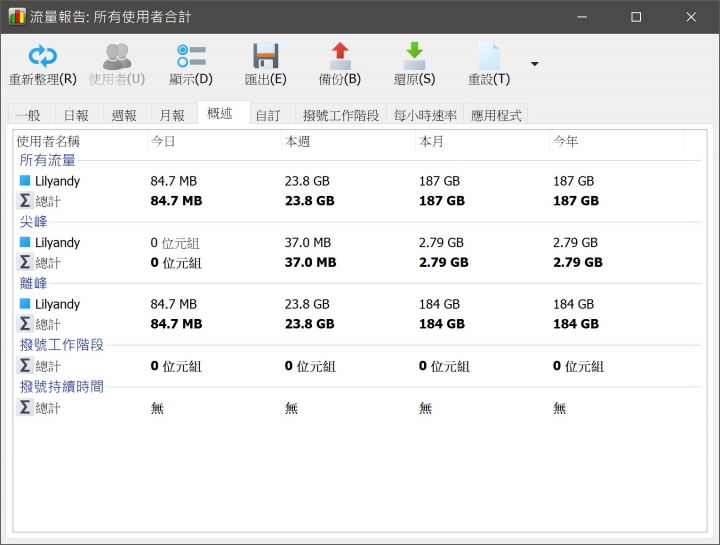Click the sigma icon of 離峰 總計
The height and width of the screenshot is (545, 720).
coord(25,323)
